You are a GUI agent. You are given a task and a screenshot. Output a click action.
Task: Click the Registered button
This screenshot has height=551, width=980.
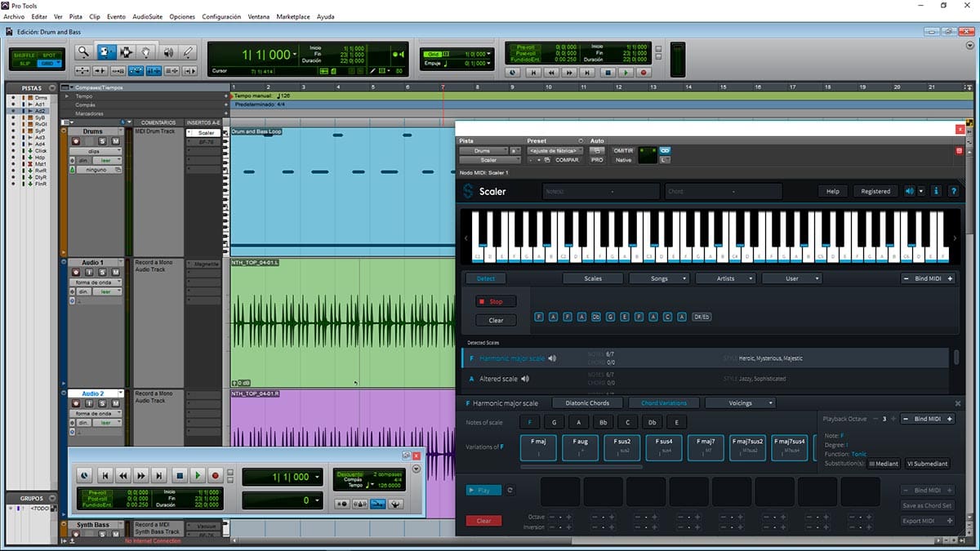pyautogui.click(x=875, y=191)
